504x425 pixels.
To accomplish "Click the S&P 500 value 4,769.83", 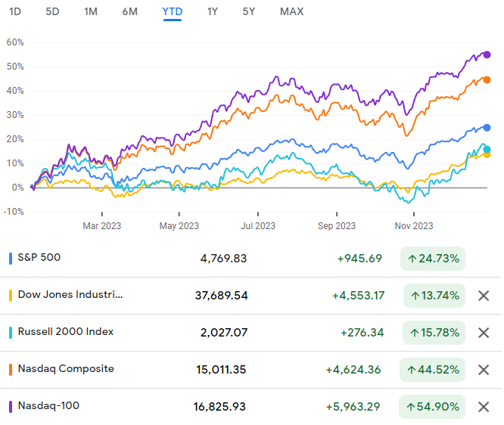I will point(223,259).
